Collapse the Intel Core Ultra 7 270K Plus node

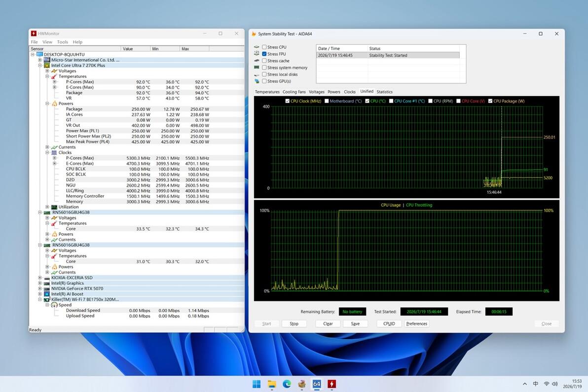pyautogui.click(x=40, y=65)
